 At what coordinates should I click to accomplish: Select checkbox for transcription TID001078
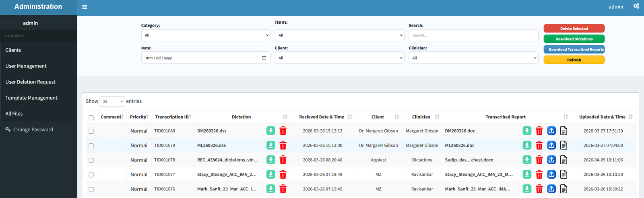pos(91,160)
